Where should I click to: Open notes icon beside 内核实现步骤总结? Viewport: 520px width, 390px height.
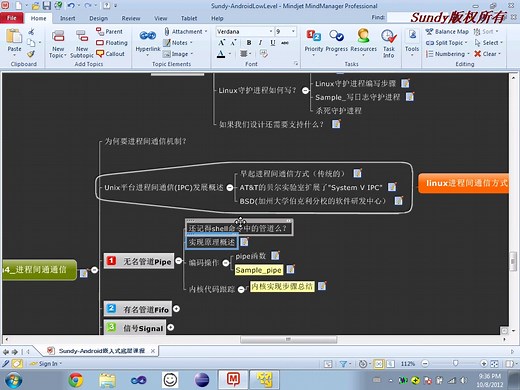tap(322, 286)
